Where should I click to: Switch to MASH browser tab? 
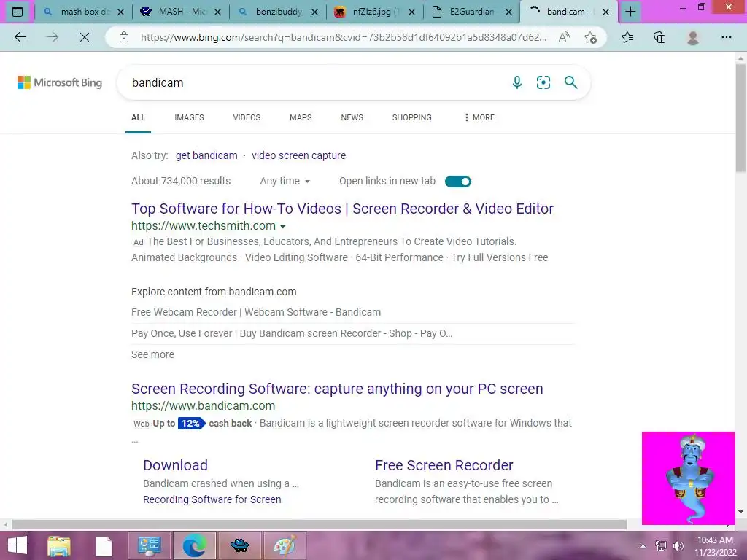tap(179, 12)
